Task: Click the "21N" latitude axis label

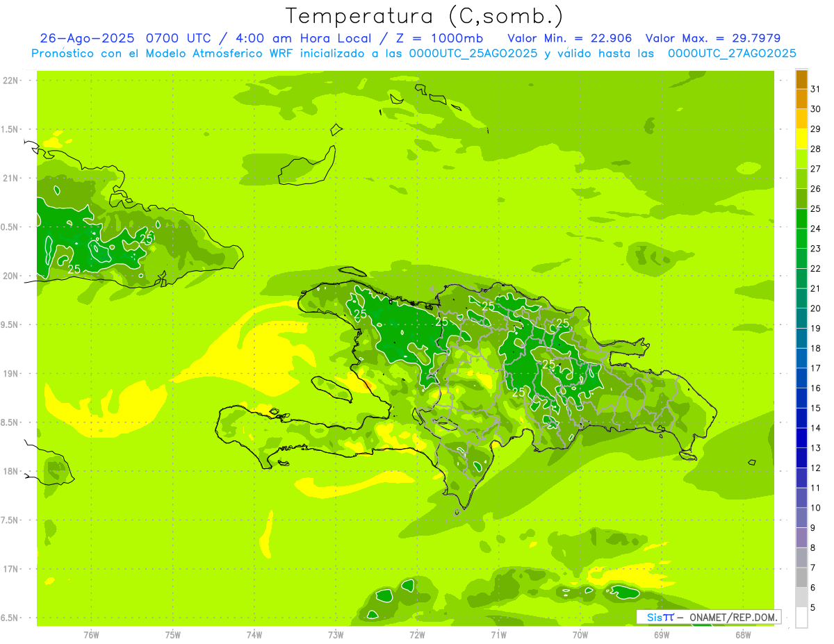Action: tap(10, 179)
